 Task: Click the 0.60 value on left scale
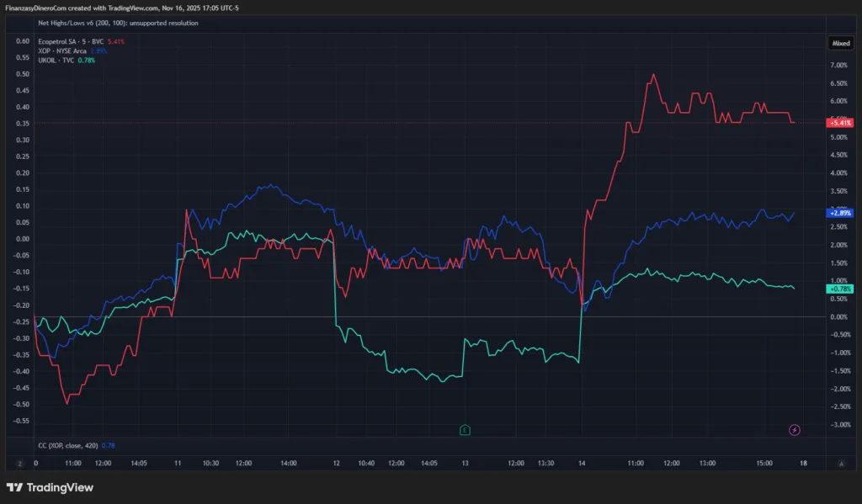[x=23, y=41]
